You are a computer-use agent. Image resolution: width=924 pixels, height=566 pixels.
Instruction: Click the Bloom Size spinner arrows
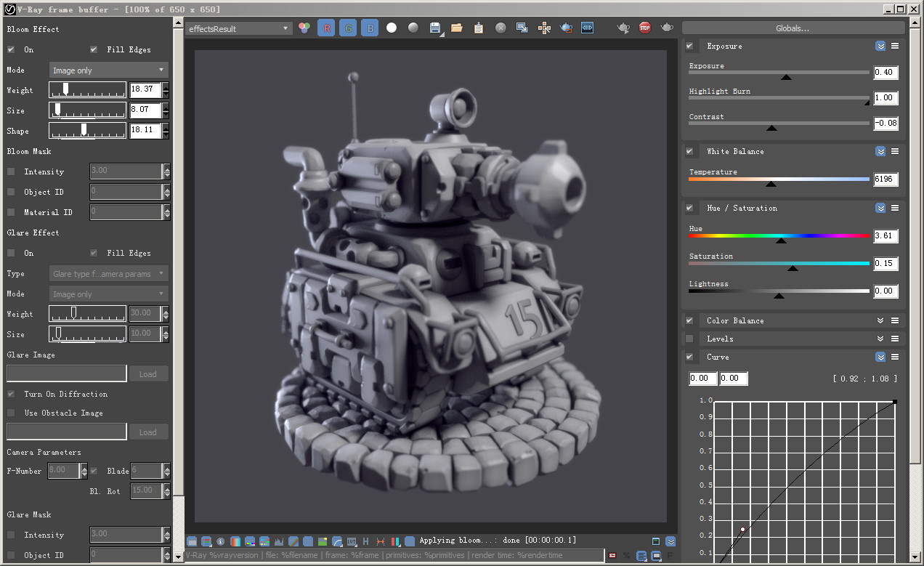click(166, 110)
